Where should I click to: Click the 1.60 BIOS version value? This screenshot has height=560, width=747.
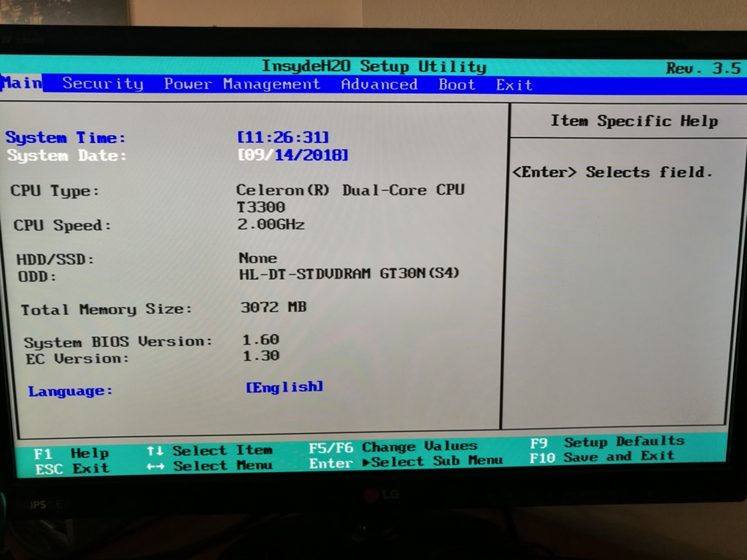(260, 340)
